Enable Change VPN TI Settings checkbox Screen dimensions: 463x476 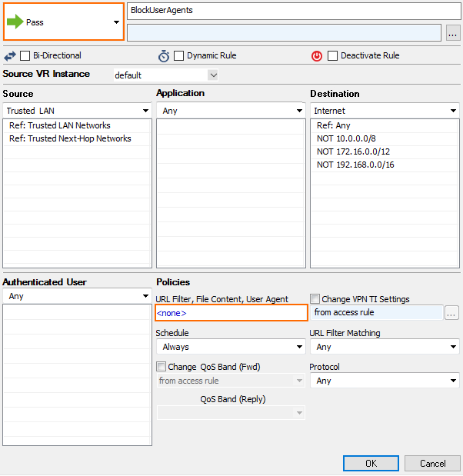point(315,298)
